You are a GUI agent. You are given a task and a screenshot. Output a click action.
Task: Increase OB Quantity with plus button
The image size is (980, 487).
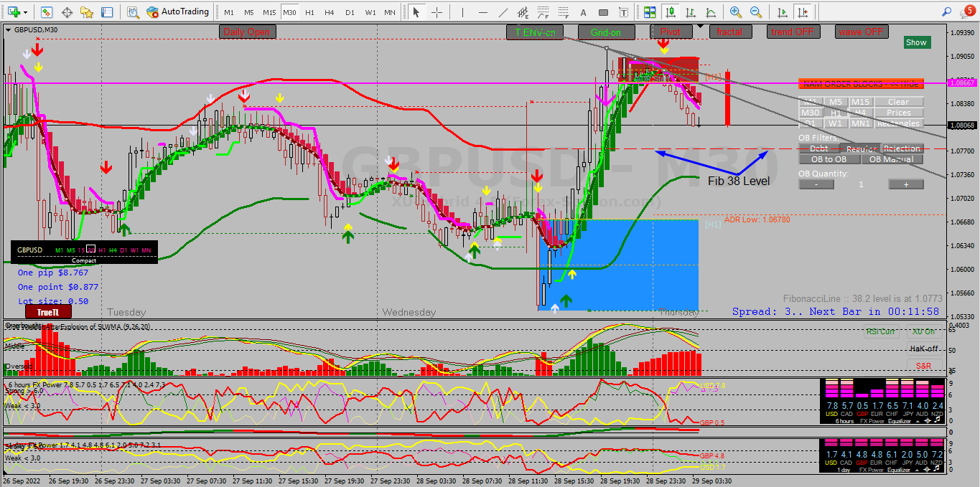[906, 184]
